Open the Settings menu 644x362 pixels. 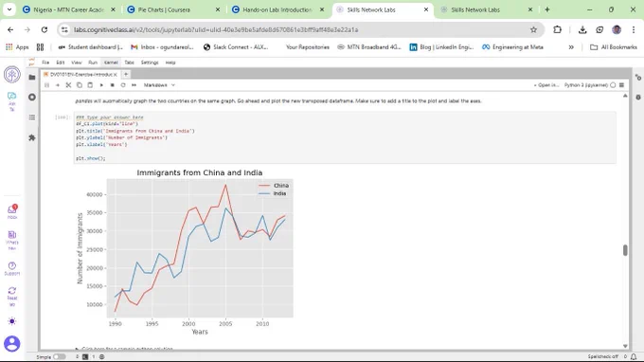(x=150, y=63)
